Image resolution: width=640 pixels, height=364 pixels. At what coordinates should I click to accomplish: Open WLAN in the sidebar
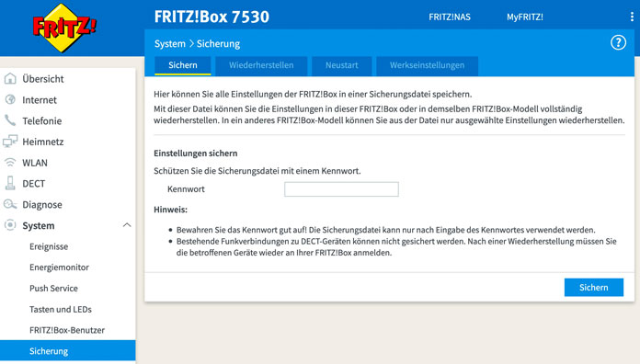click(x=35, y=163)
